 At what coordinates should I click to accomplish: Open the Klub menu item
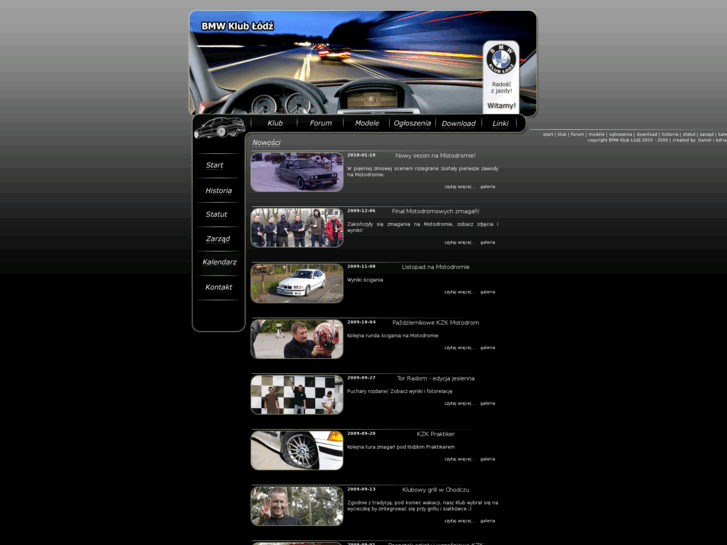pos(275,123)
